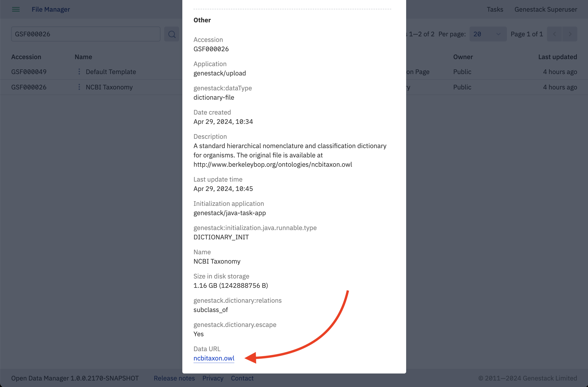Click the date created value 10:34

(x=223, y=121)
